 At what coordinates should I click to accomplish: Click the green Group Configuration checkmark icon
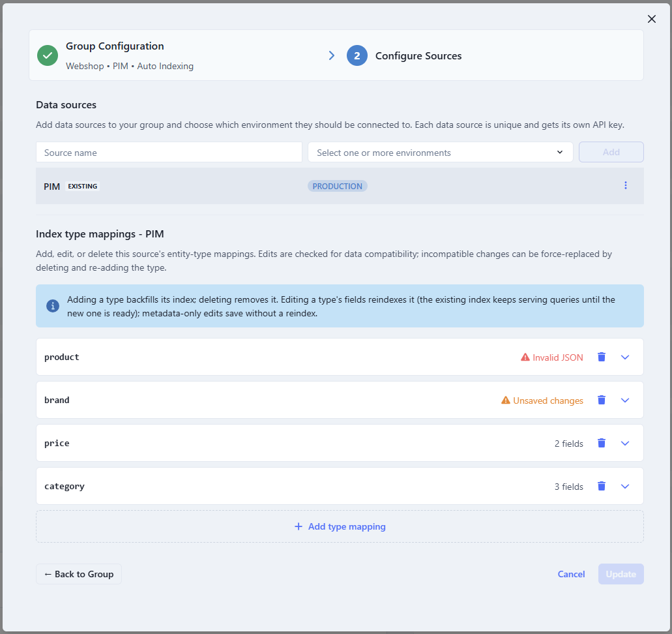tap(48, 55)
